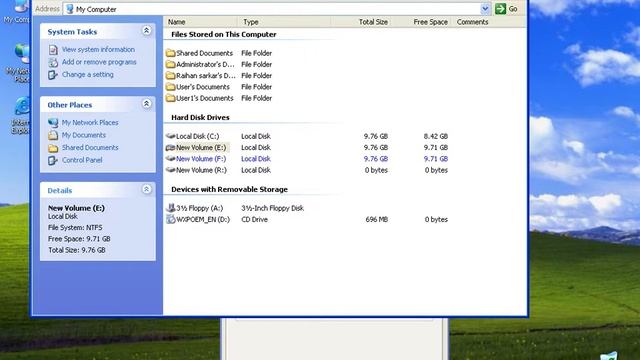Select WXPOEM_EN (D:) name

pyautogui.click(x=203, y=220)
